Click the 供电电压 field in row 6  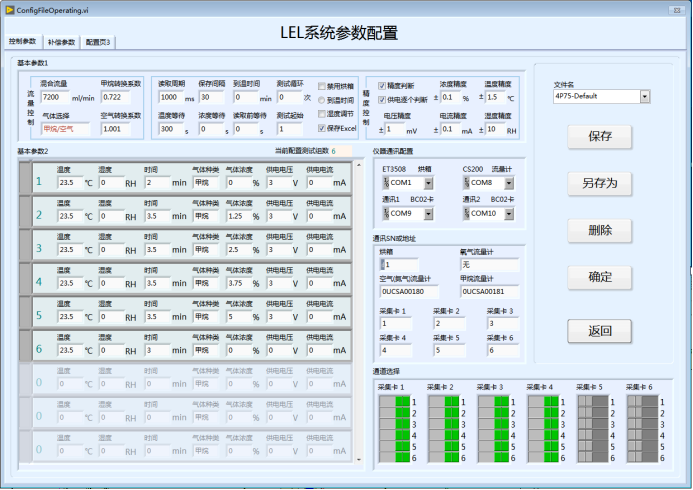click(279, 350)
